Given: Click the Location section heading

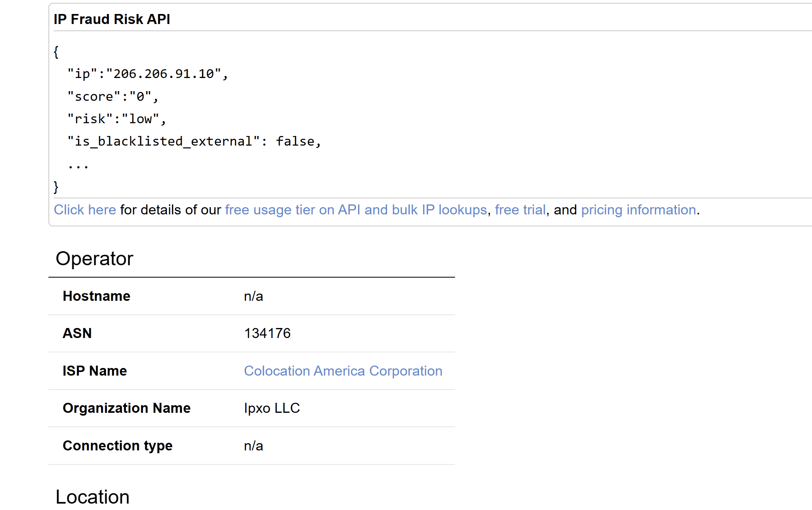Looking at the screenshot, I should 92,497.
